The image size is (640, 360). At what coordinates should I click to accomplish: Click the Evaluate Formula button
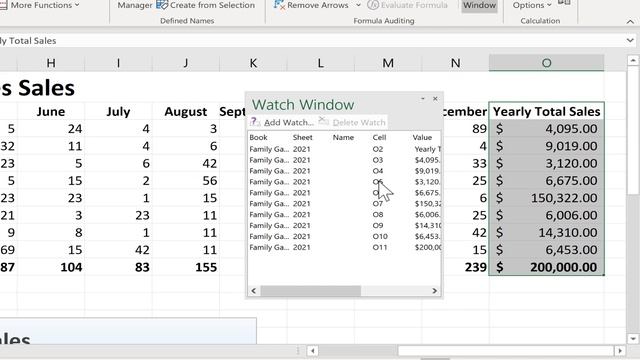pos(407,5)
